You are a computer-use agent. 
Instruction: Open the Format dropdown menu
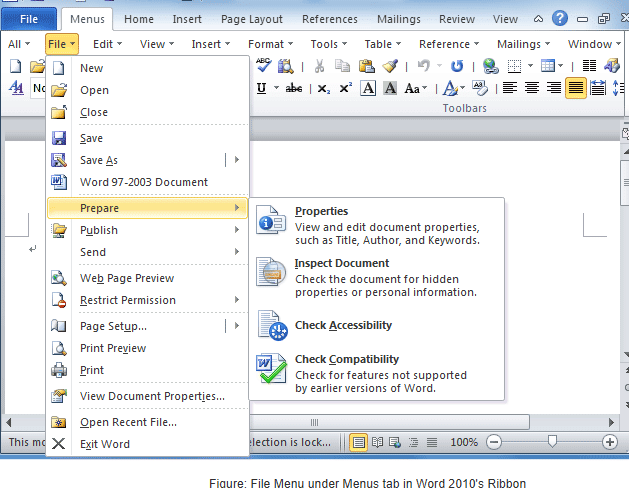(270, 44)
